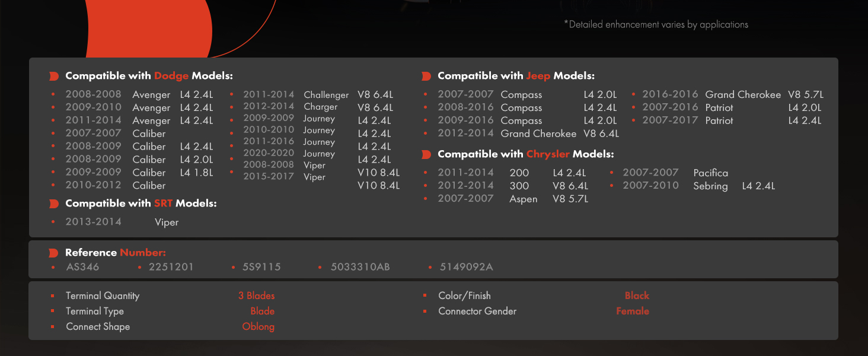868x356 pixels.
Task: Click the 2009-2009 Journey year range
Action: click(x=269, y=118)
